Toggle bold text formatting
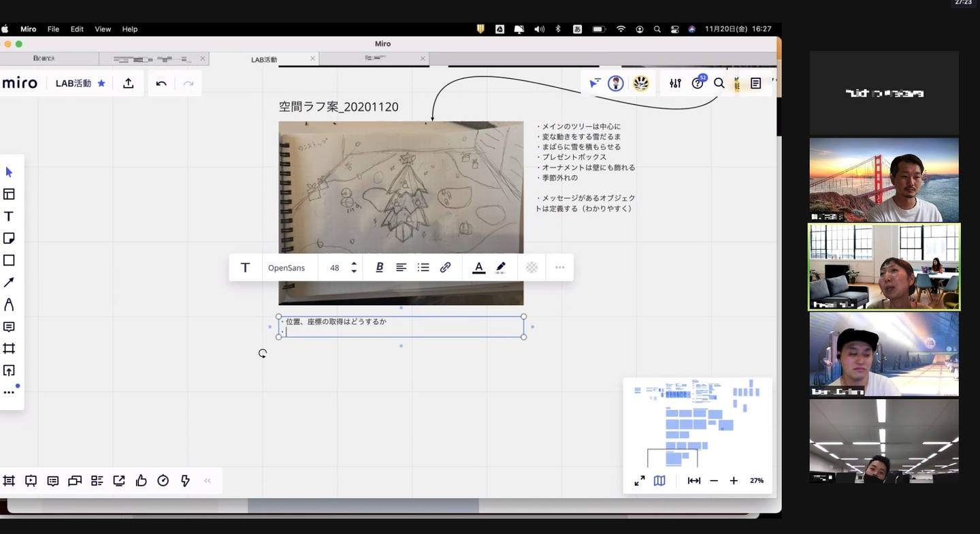Screen dimensions: 980x534 point(380,268)
